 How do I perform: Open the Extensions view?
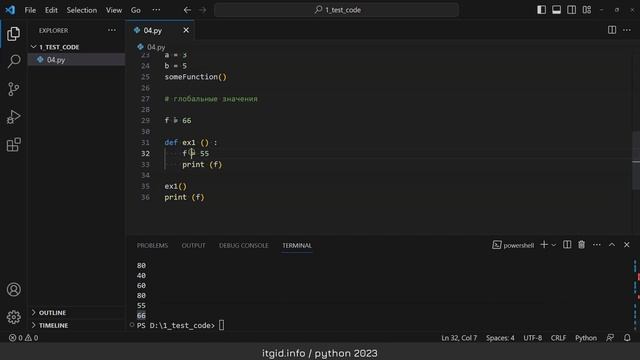tap(13, 144)
